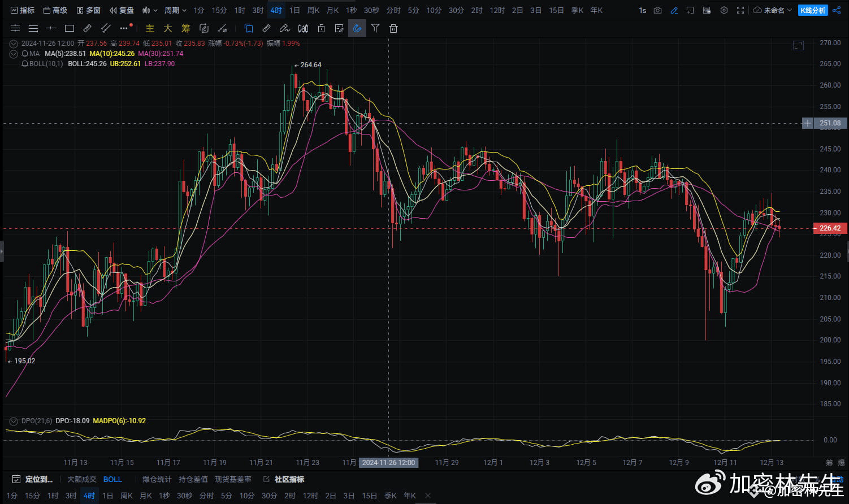Close the bottom timeframe bar
The image size is (849, 504).
tap(428, 496)
